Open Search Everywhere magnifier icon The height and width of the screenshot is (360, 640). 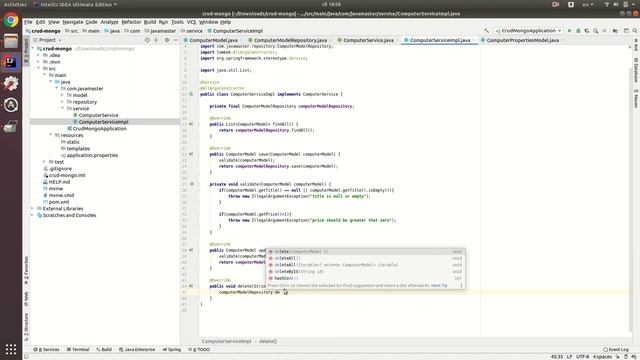pyautogui.click(x=635, y=31)
